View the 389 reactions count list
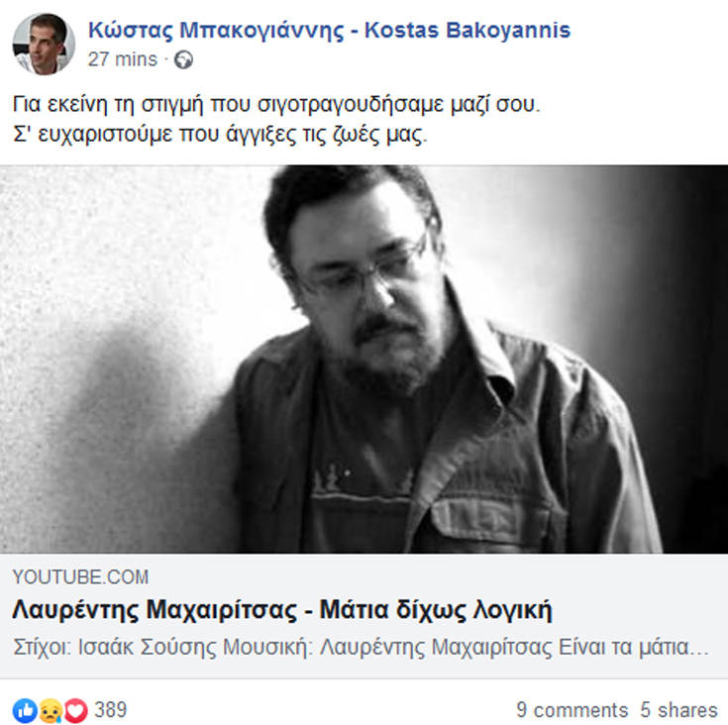This screenshot has height=725, width=728. [111, 710]
